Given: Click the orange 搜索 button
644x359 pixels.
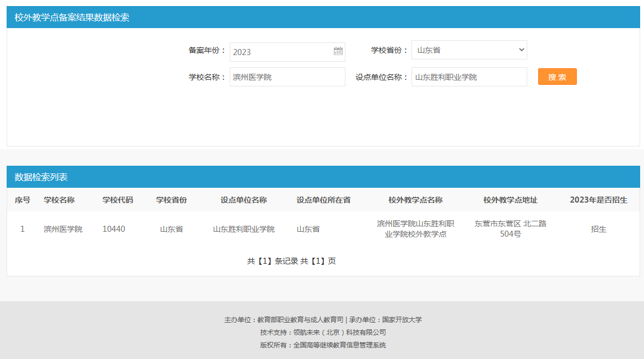Looking at the screenshot, I should pos(557,77).
